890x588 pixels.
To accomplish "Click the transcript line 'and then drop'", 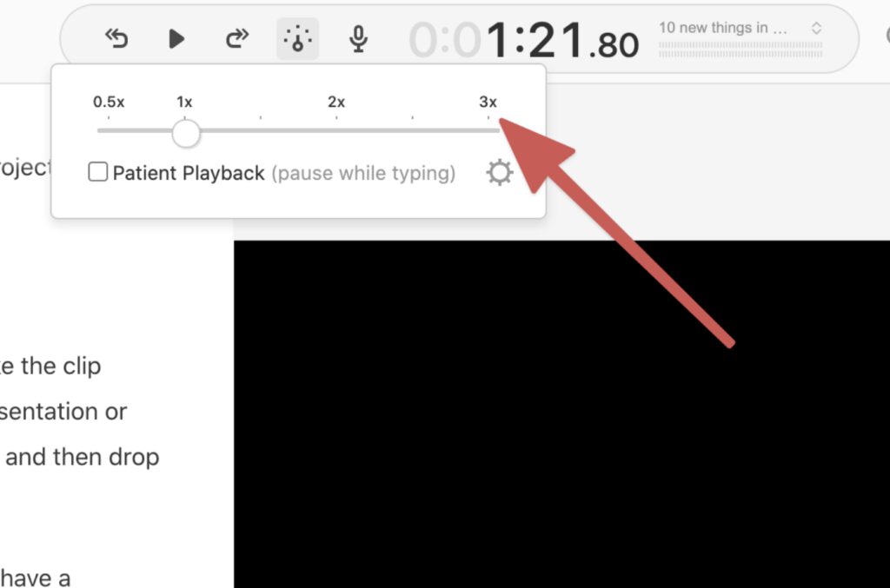I will tap(82, 457).
